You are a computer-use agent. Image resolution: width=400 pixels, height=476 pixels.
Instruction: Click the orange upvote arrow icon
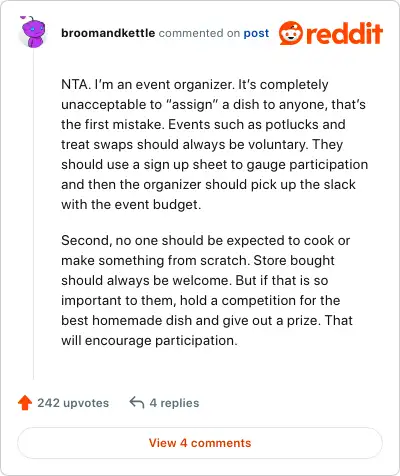[x=25, y=402]
